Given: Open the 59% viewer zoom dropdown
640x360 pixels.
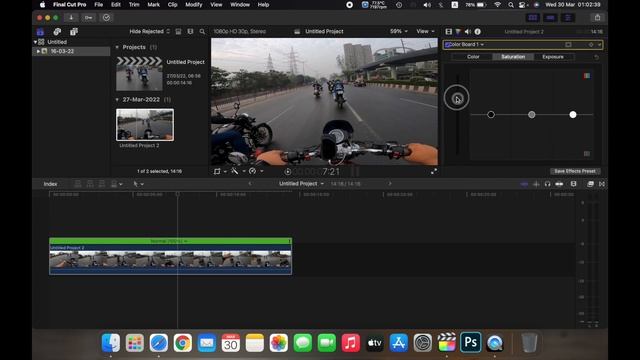Looking at the screenshot, I should [x=398, y=31].
